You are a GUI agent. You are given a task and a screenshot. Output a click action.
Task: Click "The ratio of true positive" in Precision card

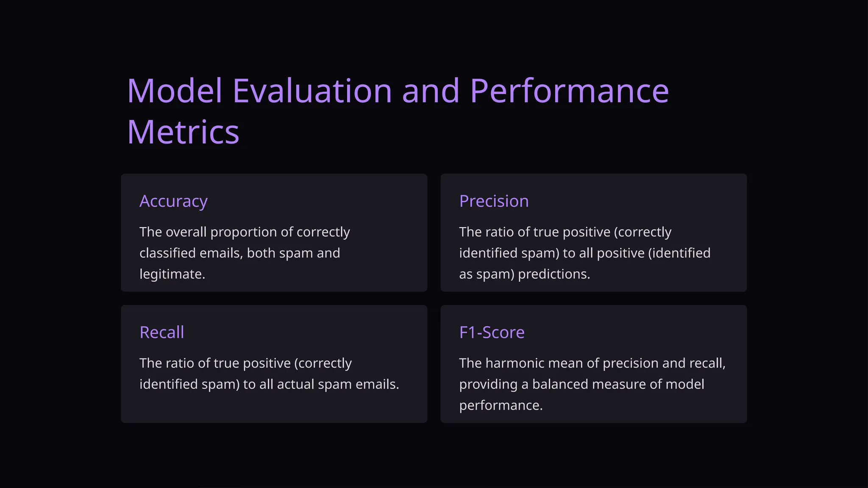[534, 232]
